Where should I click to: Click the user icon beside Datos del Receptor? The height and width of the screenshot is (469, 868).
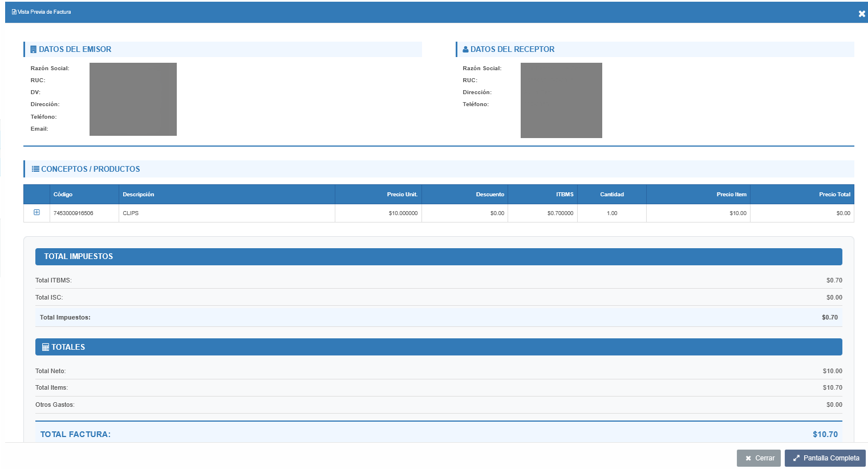pos(465,50)
